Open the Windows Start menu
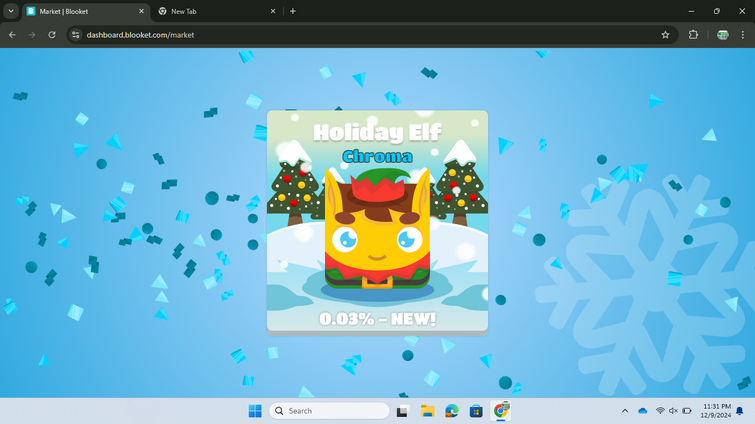755x424 pixels. (255, 411)
